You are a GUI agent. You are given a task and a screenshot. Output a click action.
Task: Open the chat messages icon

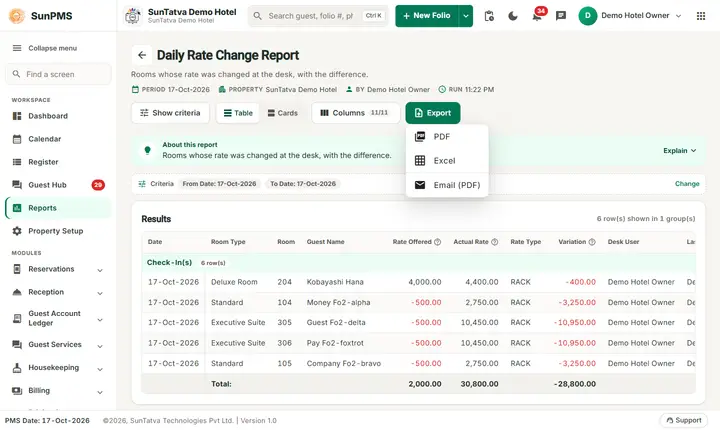561,16
